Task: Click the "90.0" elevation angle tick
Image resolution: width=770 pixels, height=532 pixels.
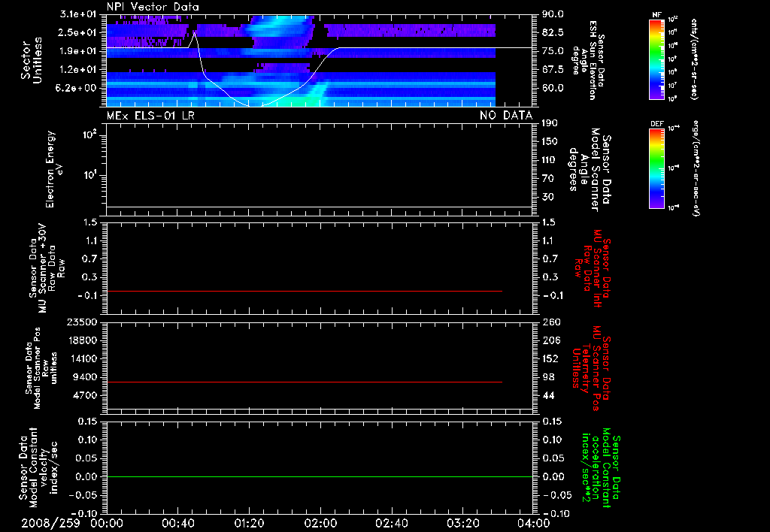Action: tap(553, 14)
